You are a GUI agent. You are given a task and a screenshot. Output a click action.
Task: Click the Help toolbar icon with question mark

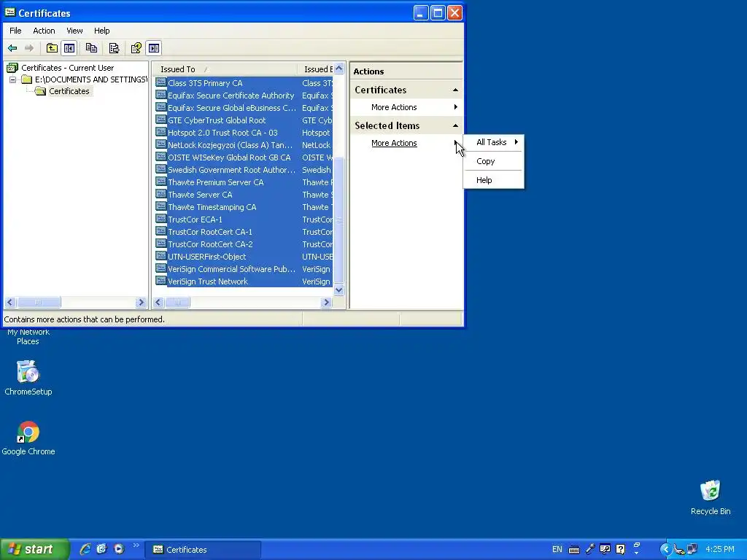click(x=136, y=48)
